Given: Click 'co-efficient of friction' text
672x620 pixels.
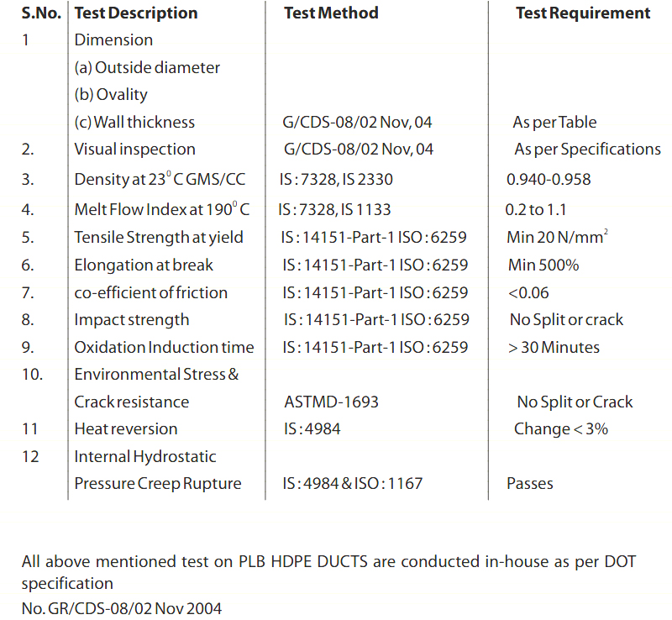Looking at the screenshot, I should click(150, 293).
